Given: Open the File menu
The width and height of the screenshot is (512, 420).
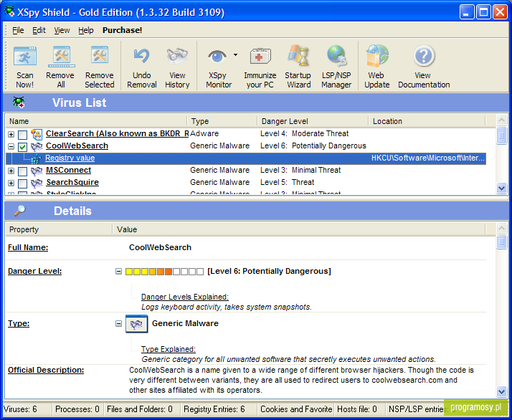Looking at the screenshot, I should (18, 30).
